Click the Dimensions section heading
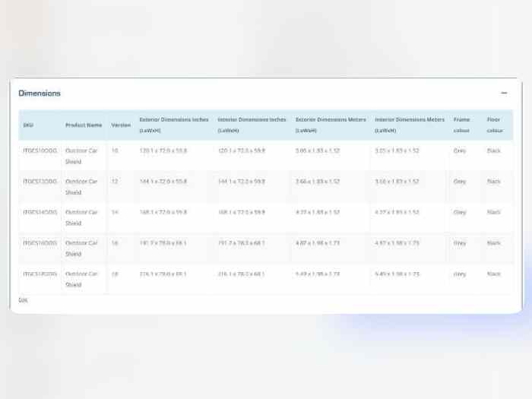 40,93
